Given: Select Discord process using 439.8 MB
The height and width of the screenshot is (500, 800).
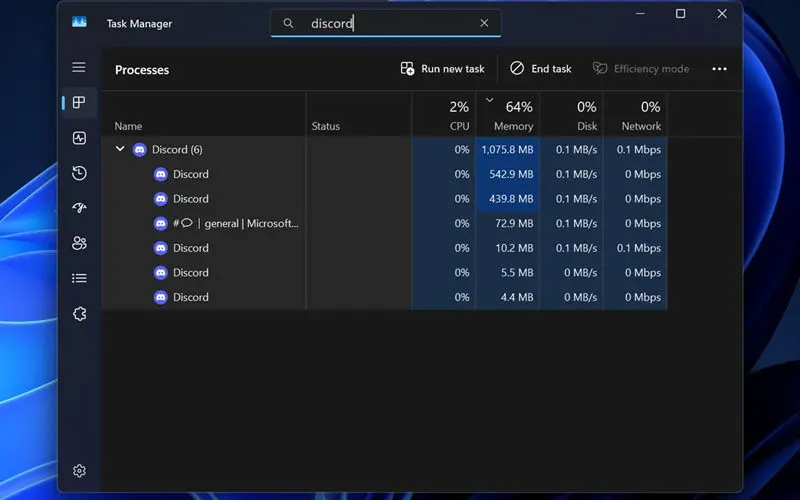Looking at the screenshot, I should (384, 198).
